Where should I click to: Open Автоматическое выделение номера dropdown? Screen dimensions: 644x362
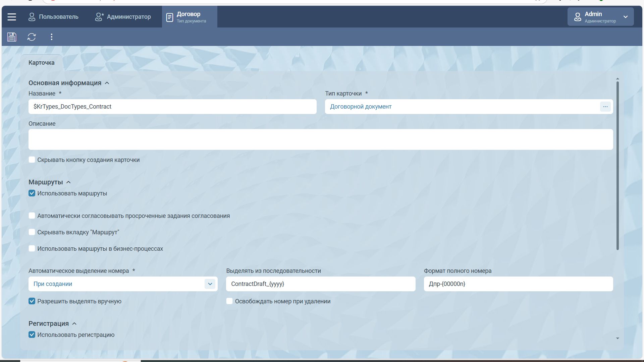click(x=210, y=284)
